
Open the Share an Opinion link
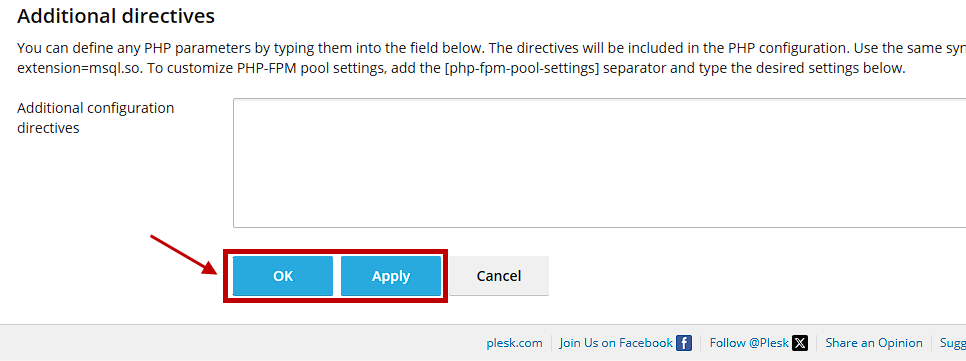874,343
